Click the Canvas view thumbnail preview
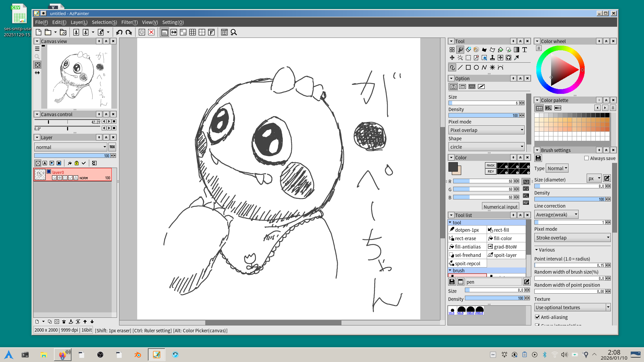Viewport: 644px width, 362px height. pos(79,76)
